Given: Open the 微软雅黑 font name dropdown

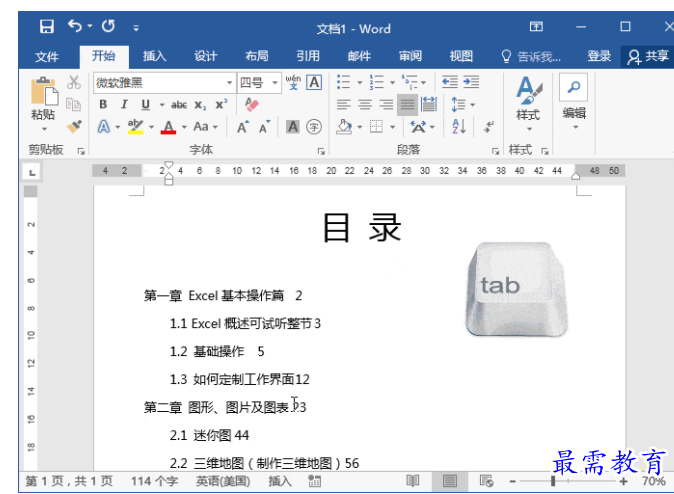Looking at the screenshot, I should (x=230, y=83).
